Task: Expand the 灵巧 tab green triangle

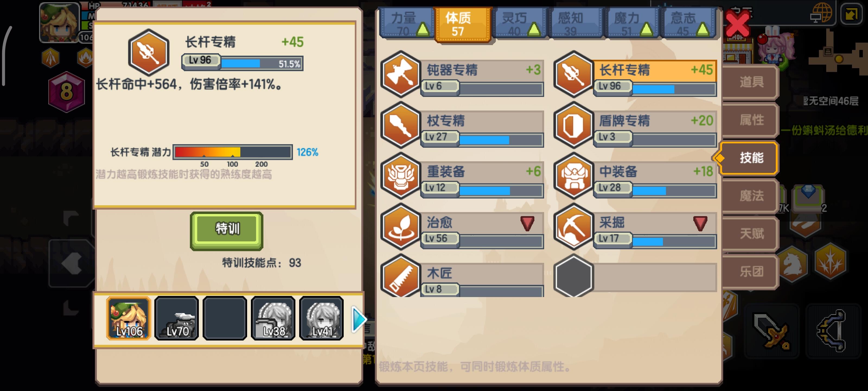Action: (x=534, y=29)
